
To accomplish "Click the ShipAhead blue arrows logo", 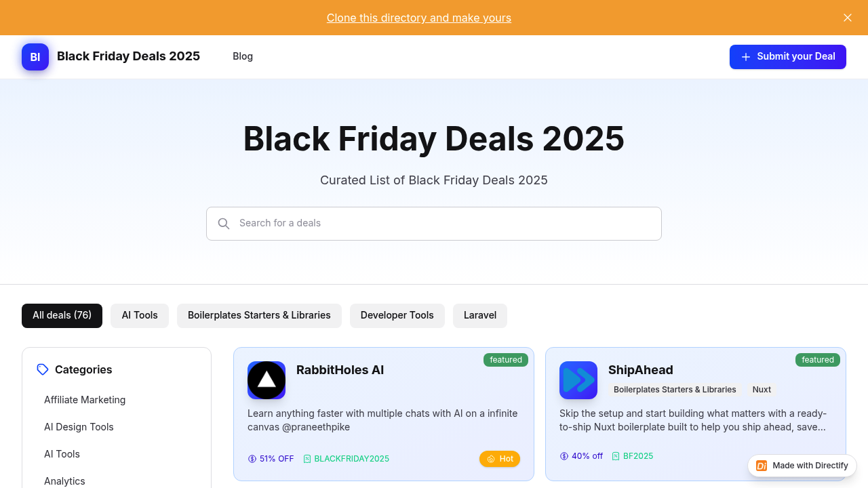I will tap(578, 380).
